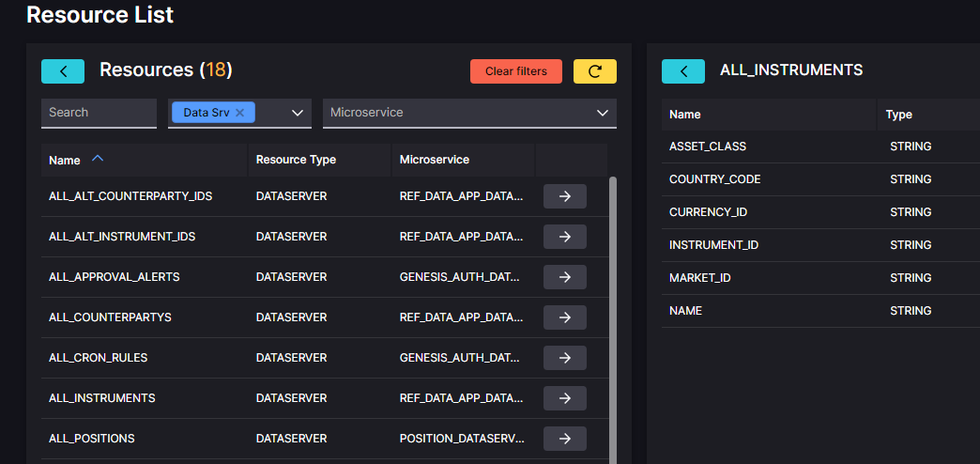Open the Microservice filter dropdown
This screenshot has width=980, height=464.
(469, 114)
